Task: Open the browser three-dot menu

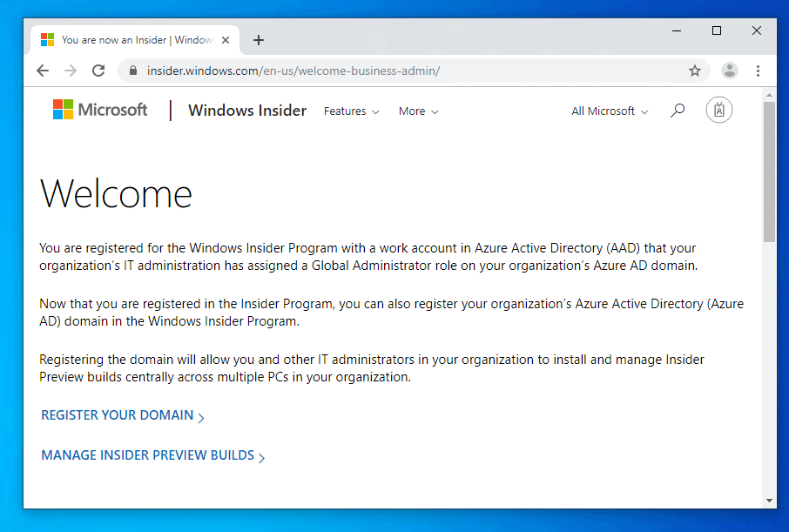Action: pos(759,71)
